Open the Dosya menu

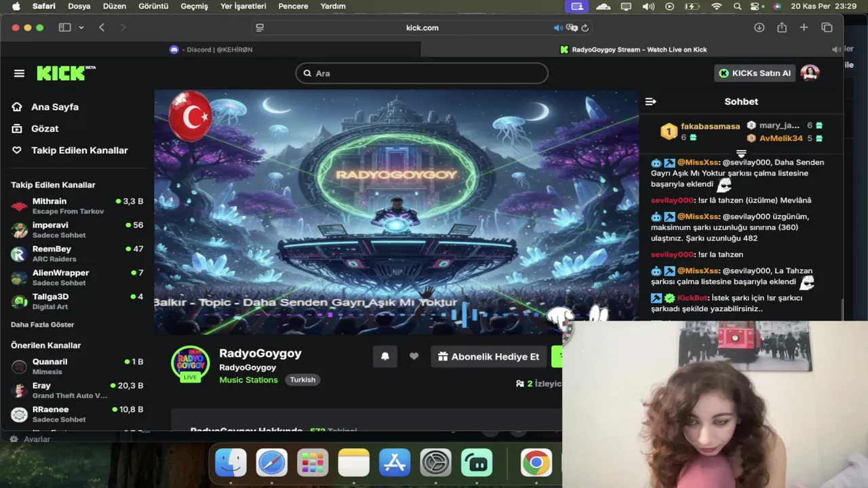tap(79, 6)
